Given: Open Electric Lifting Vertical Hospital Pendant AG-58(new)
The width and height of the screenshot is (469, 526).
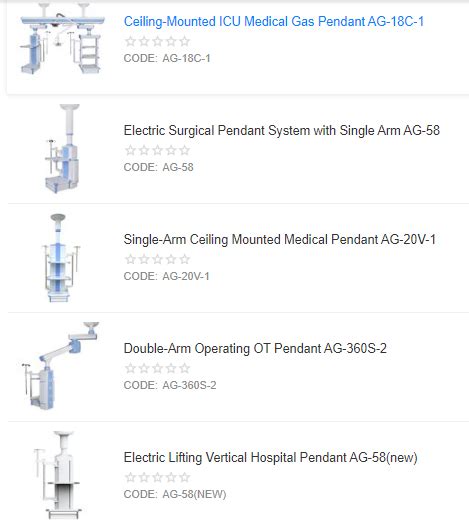Looking at the screenshot, I should pos(270,458).
